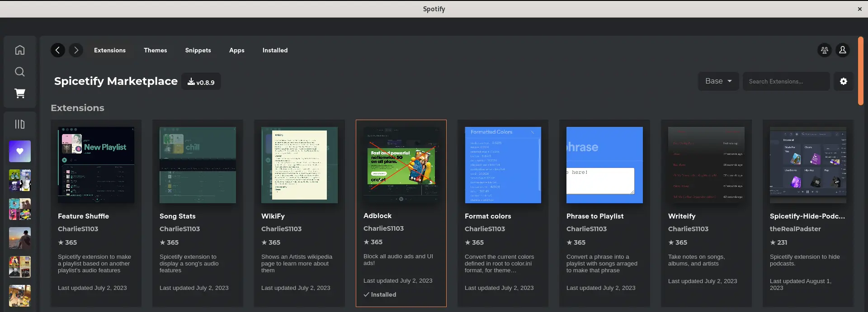This screenshot has width=868, height=312.
Task: Click the marketplace settings gear icon
Action: coord(843,81)
